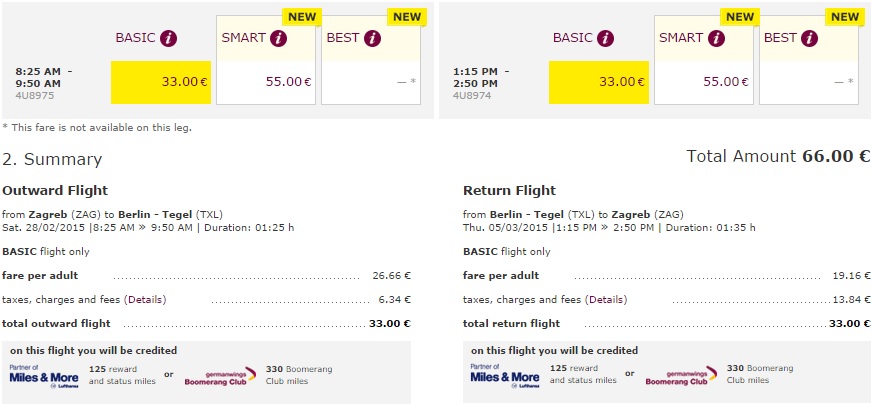Click the Miles & More logo under Outward Flight
Viewport: 873px width, 404px height.
coord(43,374)
